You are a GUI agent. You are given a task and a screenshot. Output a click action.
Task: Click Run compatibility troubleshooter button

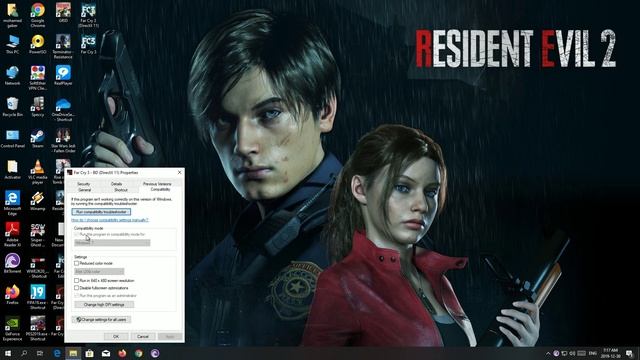point(101,212)
